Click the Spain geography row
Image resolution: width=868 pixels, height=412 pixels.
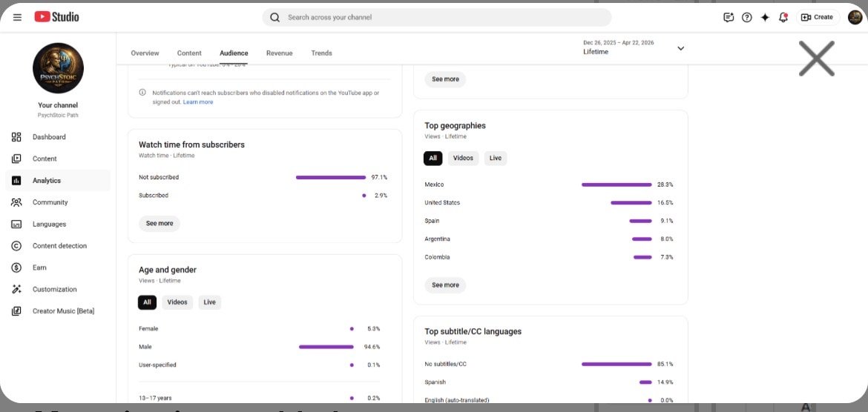pyautogui.click(x=549, y=221)
